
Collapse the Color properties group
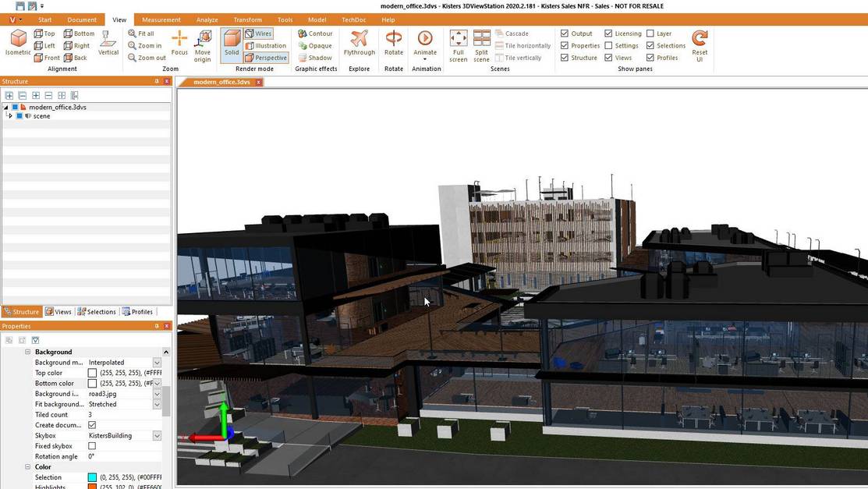click(x=27, y=467)
